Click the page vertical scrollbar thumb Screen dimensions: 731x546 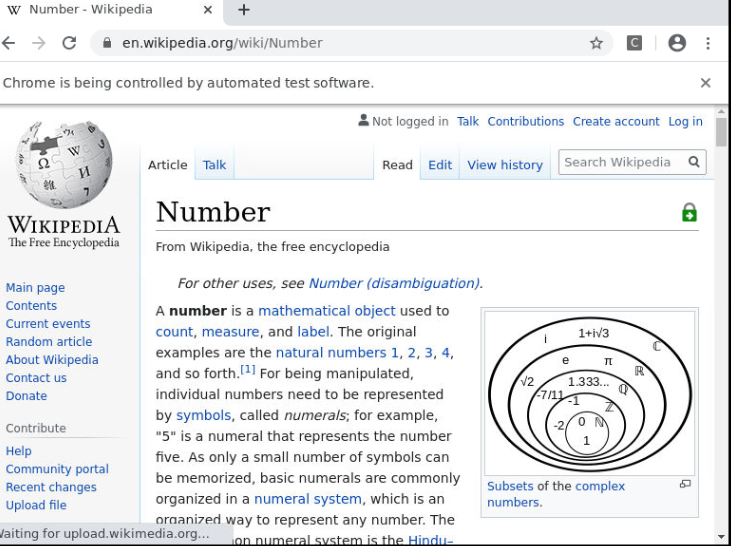[721, 132]
